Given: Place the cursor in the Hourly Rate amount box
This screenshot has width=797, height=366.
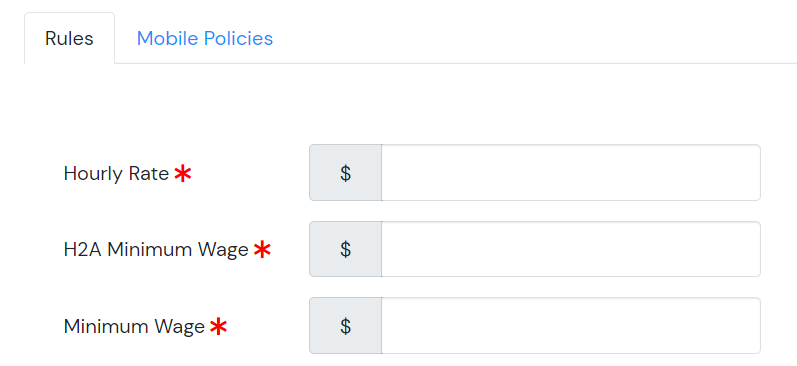Looking at the screenshot, I should click(571, 173).
